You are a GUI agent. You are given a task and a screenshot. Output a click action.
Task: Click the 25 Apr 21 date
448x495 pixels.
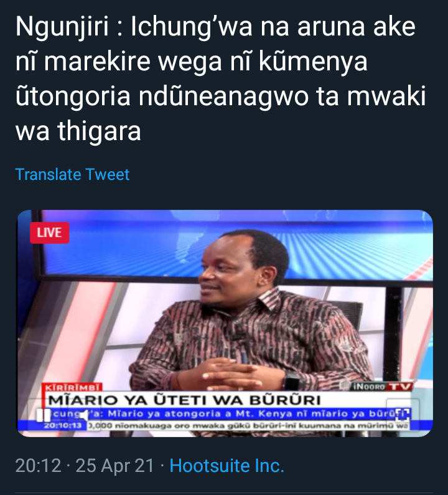115,466
